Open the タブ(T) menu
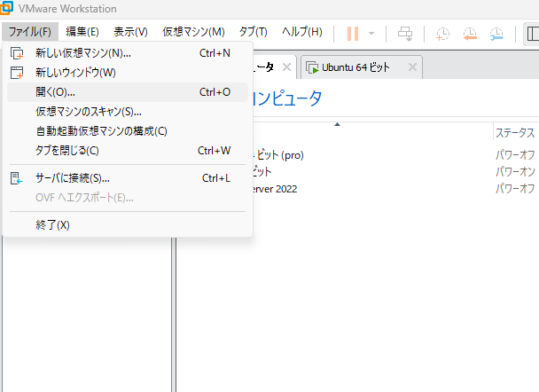The image size is (539, 392). pyautogui.click(x=253, y=32)
